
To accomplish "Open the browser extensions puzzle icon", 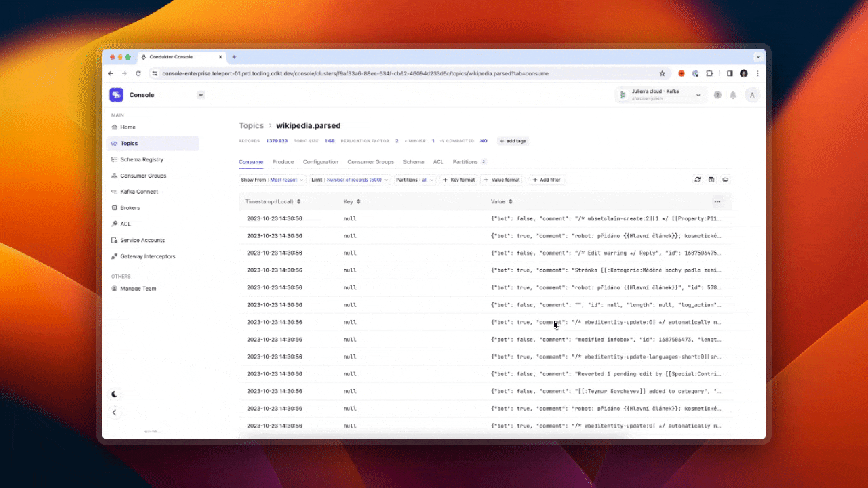I will [709, 73].
